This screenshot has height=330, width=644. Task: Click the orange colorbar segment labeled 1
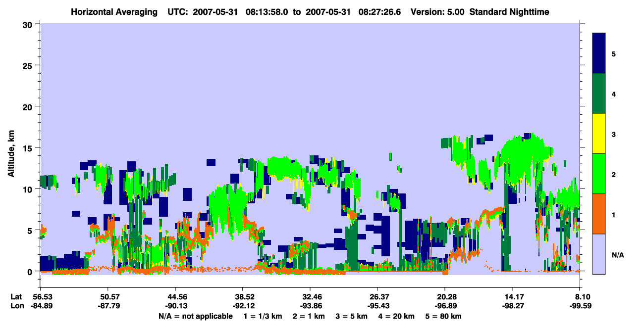[x=599, y=214]
